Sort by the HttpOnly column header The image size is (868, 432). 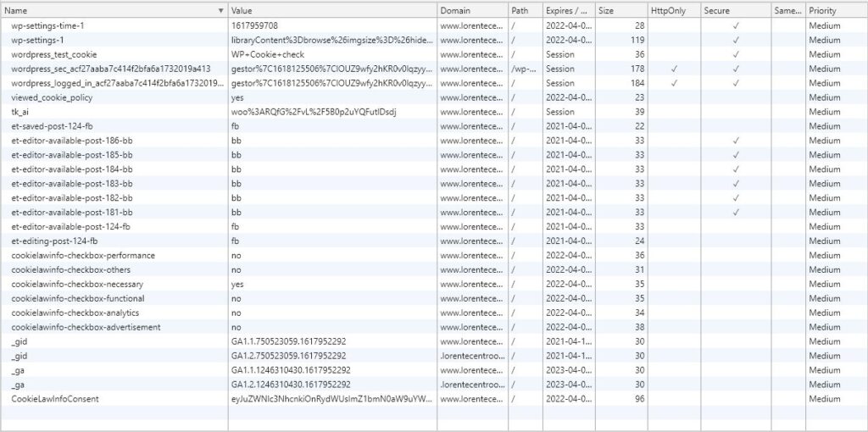674,10
